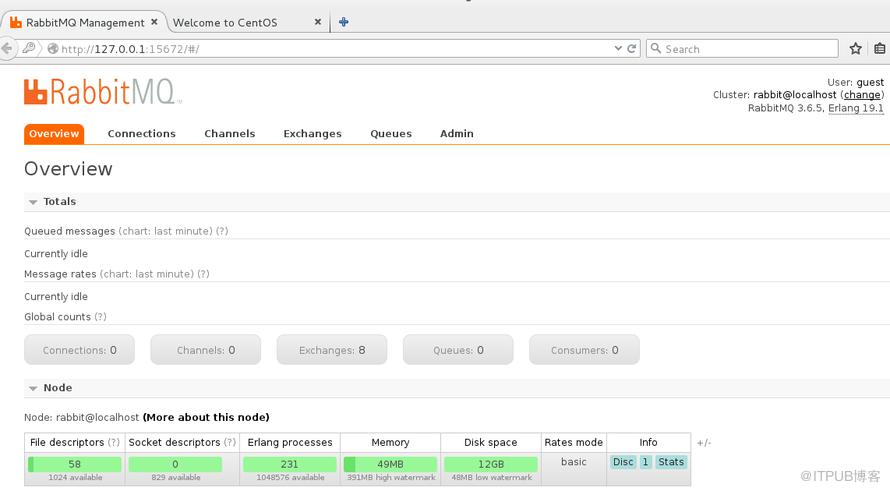Collapse the Node section
Viewport: 890px width, 491px height.
pos(33,388)
